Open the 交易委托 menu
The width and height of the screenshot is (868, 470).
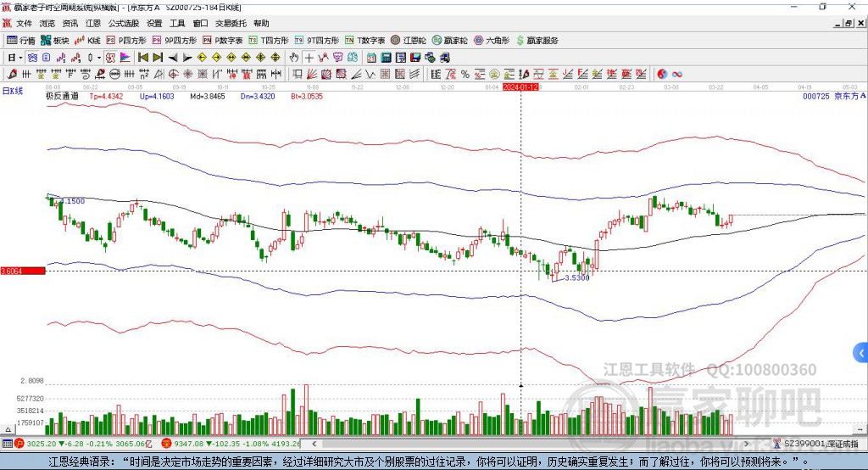(231, 23)
